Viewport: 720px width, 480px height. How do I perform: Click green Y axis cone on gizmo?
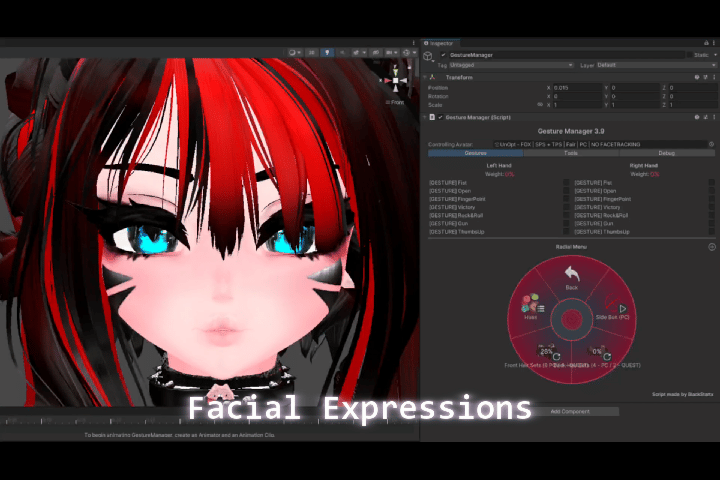[395, 72]
